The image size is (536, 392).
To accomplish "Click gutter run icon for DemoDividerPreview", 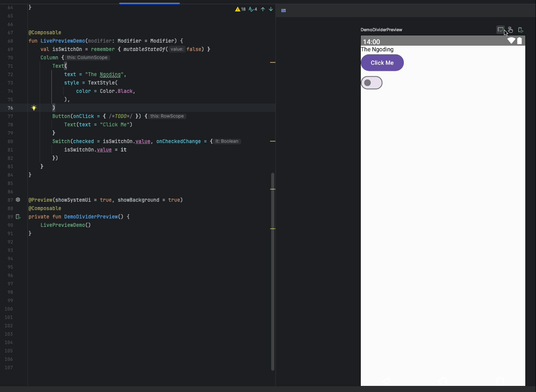I will pyautogui.click(x=18, y=217).
